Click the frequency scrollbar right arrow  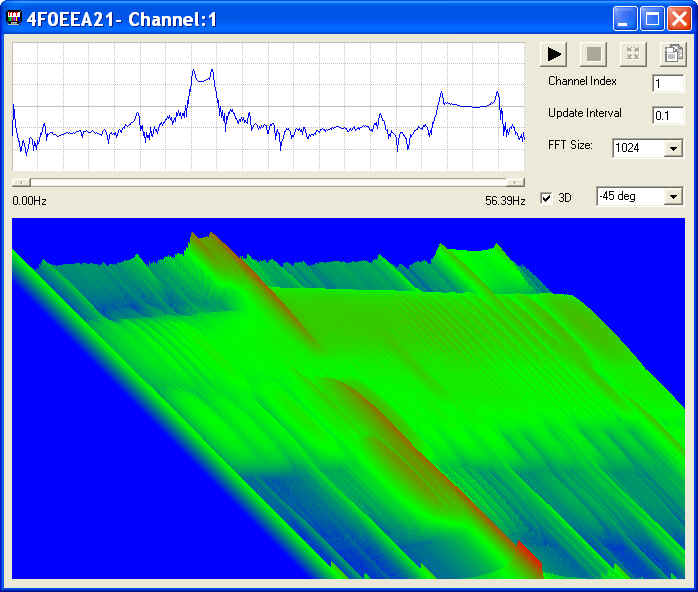[515, 182]
